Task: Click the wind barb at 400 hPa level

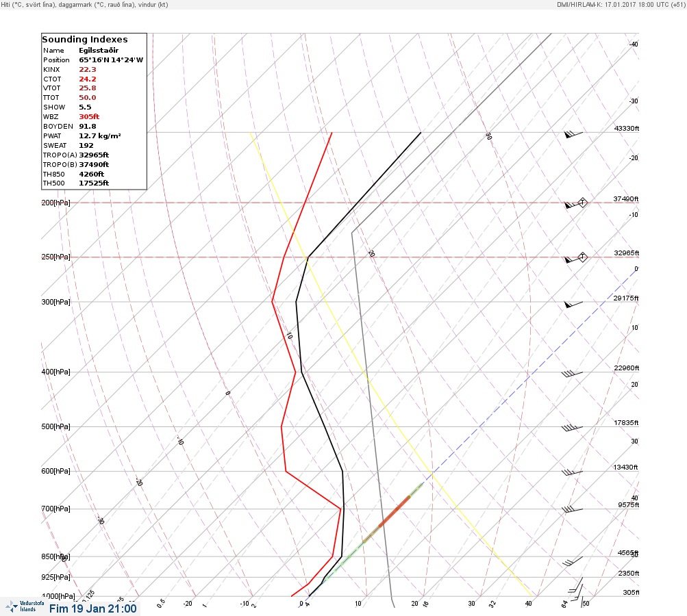Action: click(x=572, y=374)
